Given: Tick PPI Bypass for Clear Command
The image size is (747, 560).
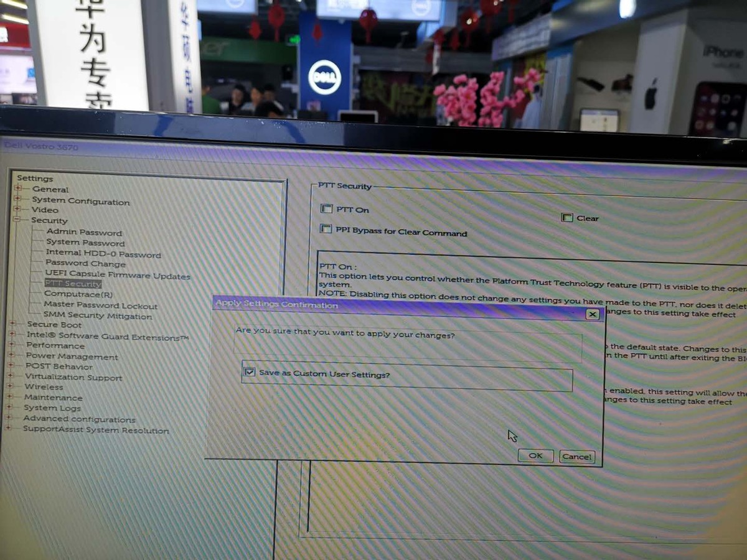Looking at the screenshot, I should (326, 229).
